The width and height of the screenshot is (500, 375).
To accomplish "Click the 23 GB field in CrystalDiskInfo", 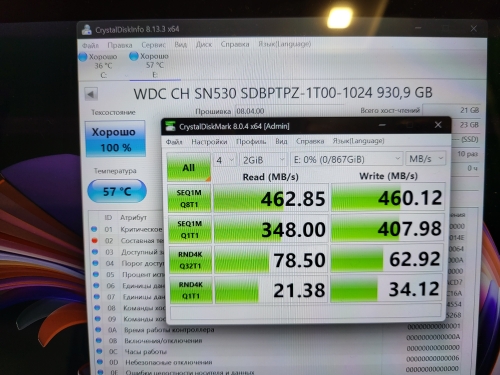I will pos(465,125).
